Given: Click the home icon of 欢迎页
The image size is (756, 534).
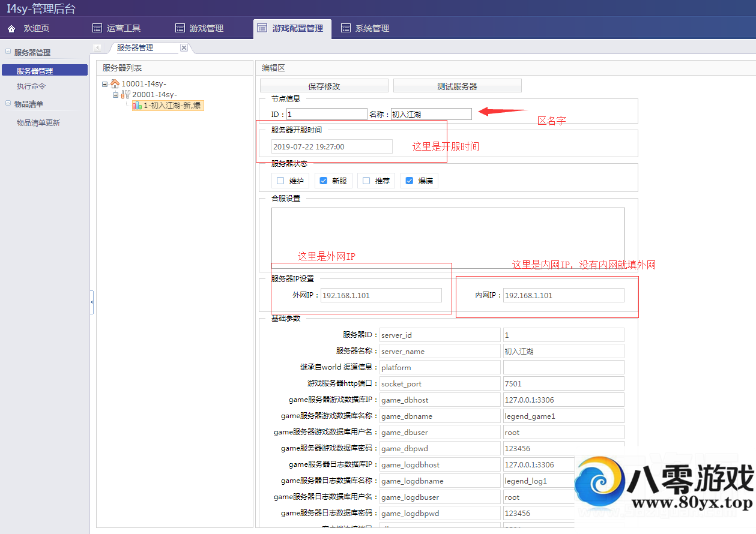Looking at the screenshot, I should (x=11, y=29).
